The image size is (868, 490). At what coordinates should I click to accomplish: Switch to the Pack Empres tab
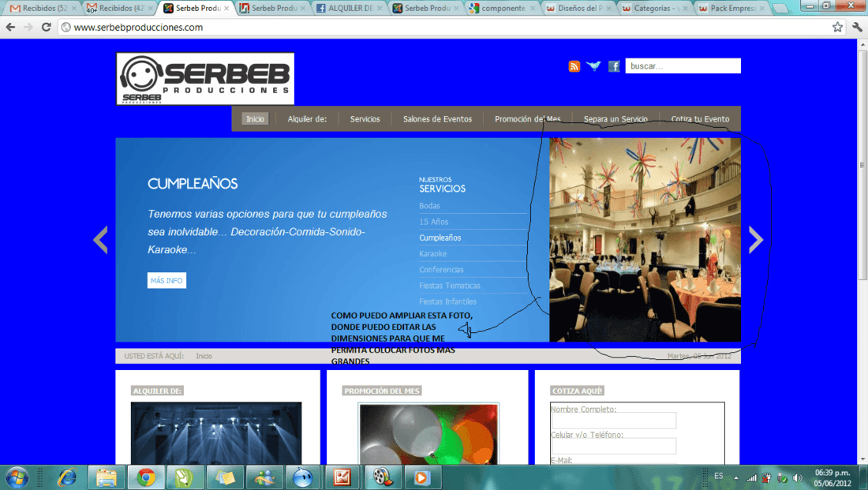[731, 9]
